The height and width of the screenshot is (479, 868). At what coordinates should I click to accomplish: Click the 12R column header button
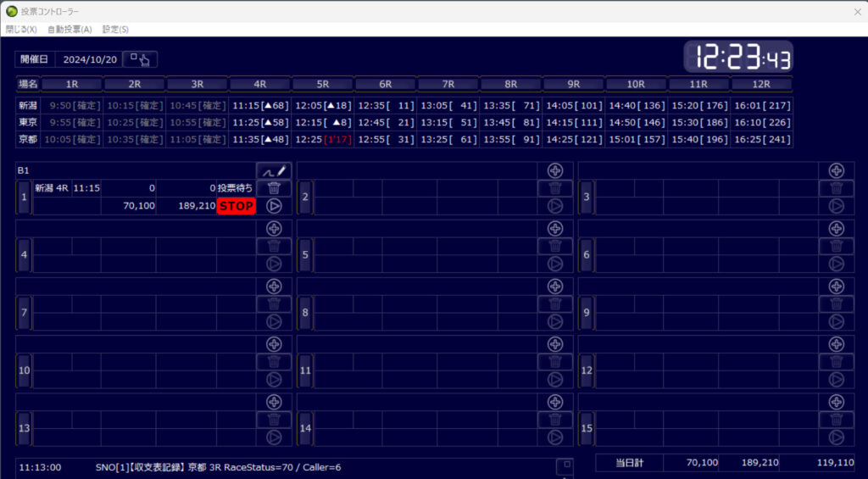(761, 84)
